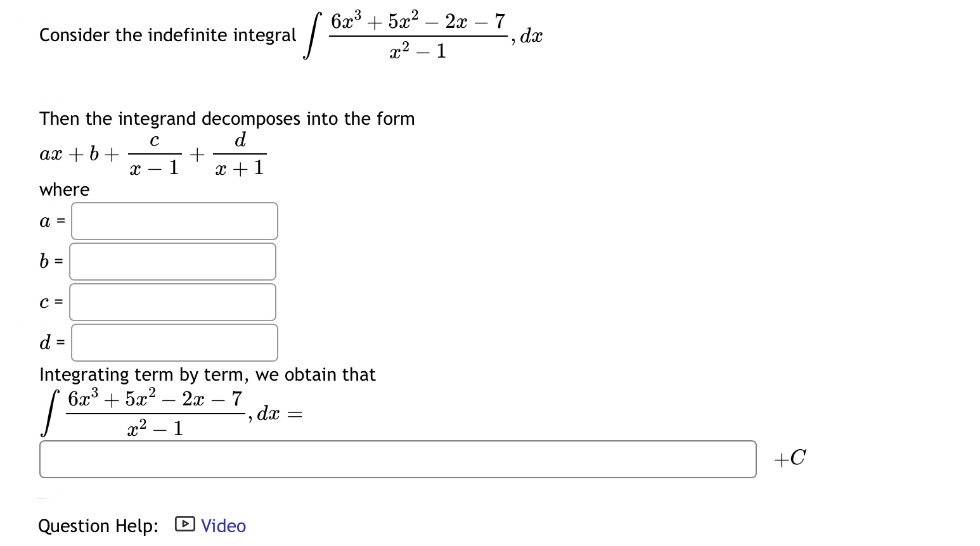This screenshot has width=980, height=546.
Task: Click the Question Help label
Action: (x=98, y=525)
